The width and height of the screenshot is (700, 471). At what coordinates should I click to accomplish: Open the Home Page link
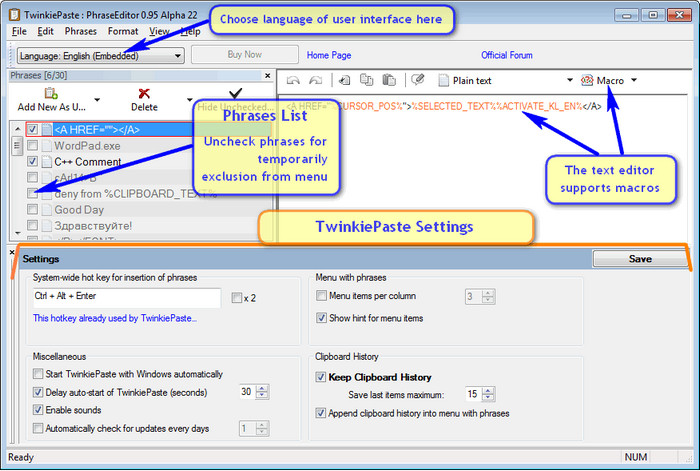click(329, 55)
